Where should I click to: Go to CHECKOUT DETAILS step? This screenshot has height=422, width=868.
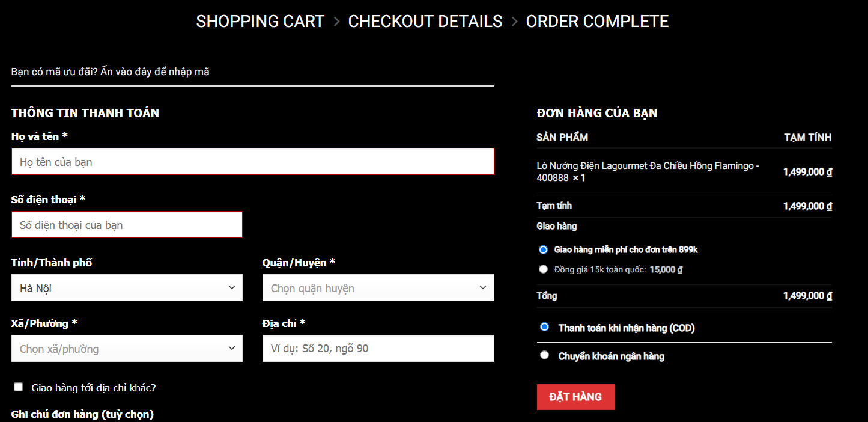[x=425, y=22]
